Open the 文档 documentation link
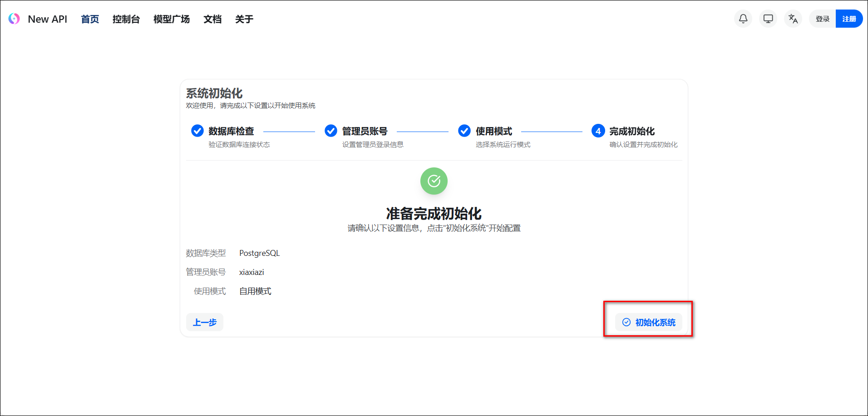The width and height of the screenshot is (868, 416). 212,19
